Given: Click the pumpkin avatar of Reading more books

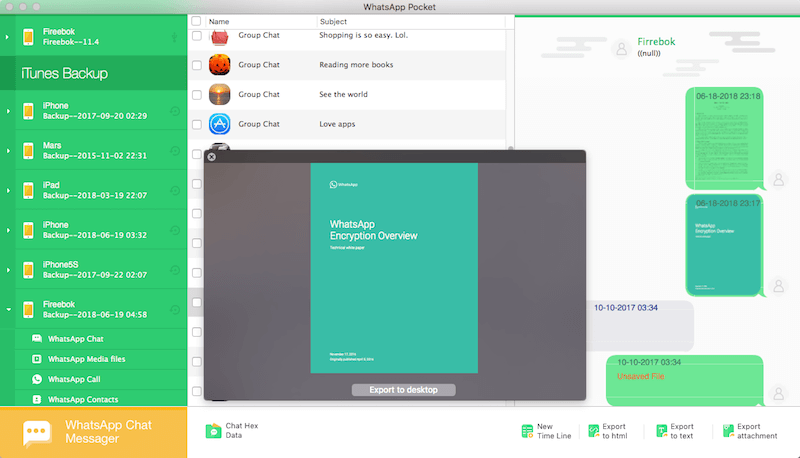Looking at the screenshot, I should tap(219, 65).
